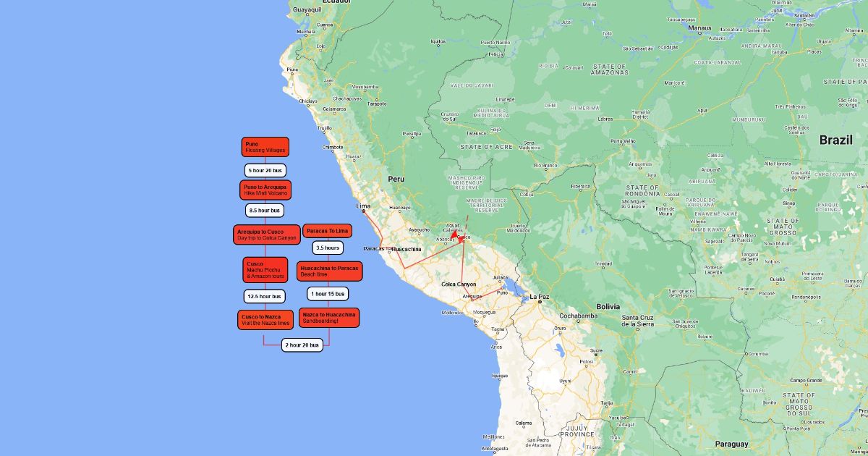Click the Rio Branco city label
The width and height of the screenshot is (868, 456).
coord(545,165)
